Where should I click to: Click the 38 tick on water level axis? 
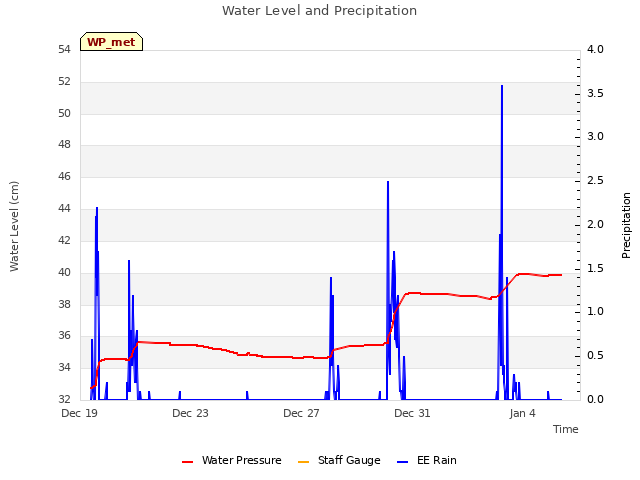tap(64, 304)
